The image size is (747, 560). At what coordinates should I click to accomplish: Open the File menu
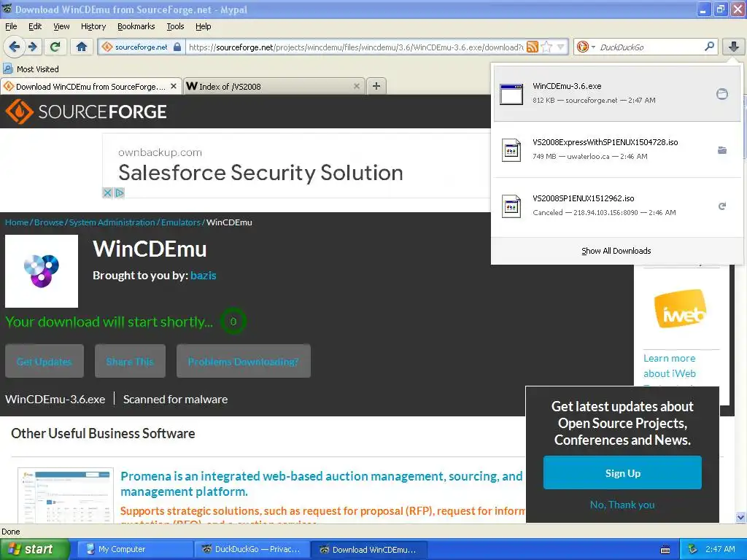pyautogui.click(x=11, y=26)
